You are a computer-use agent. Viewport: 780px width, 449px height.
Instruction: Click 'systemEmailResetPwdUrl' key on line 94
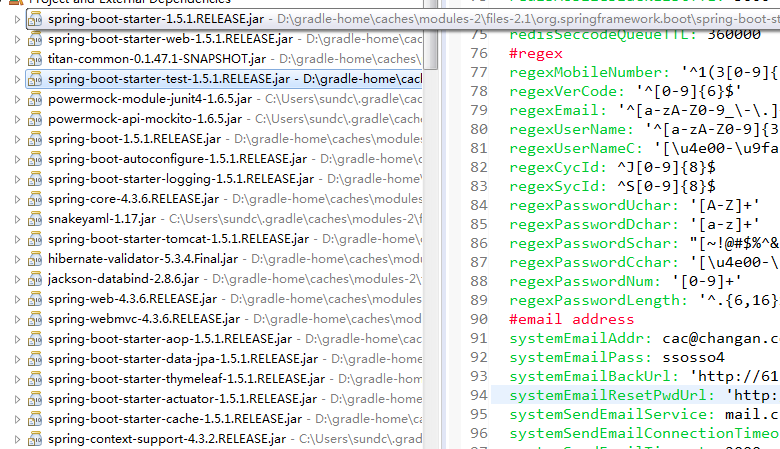point(612,395)
